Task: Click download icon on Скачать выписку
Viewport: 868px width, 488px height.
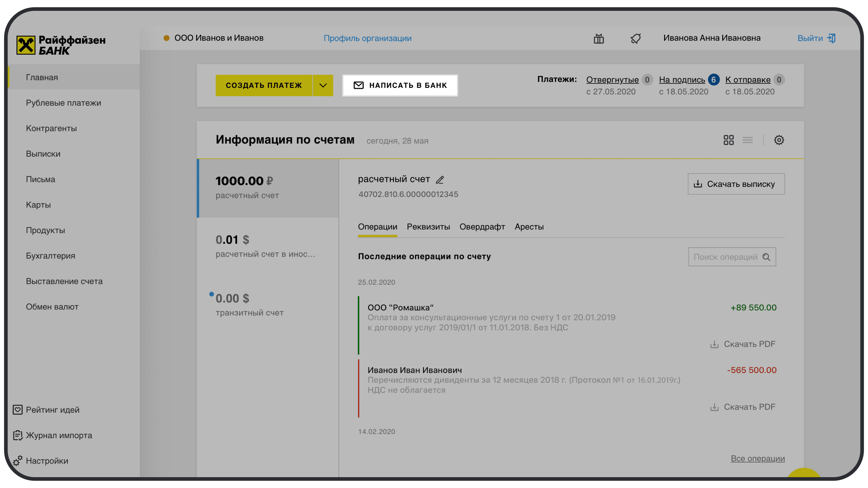Action: 698,184
